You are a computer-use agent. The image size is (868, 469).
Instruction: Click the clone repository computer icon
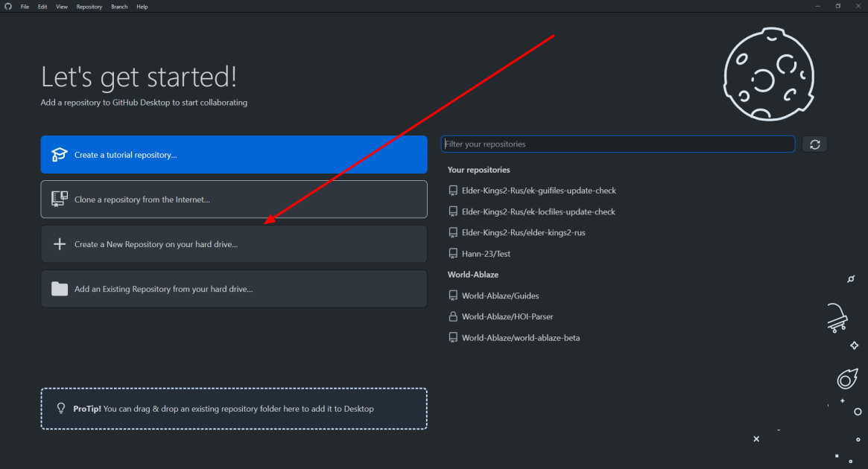59,199
